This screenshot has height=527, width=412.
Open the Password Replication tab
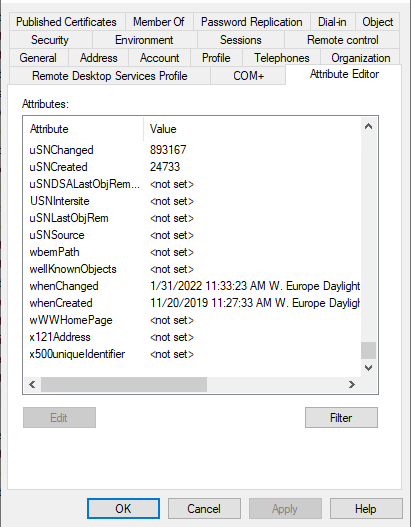[x=252, y=22]
